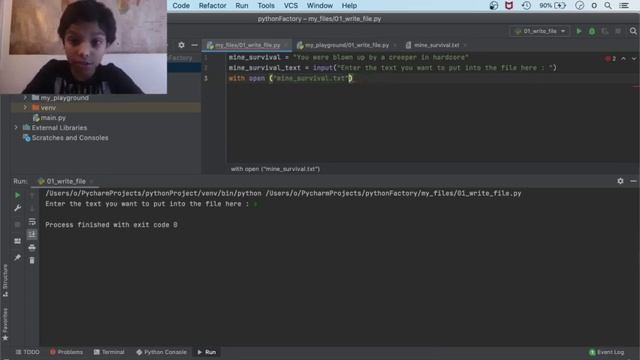Open the Refactor menu
Screen dimensions: 640x360
[212, 5]
